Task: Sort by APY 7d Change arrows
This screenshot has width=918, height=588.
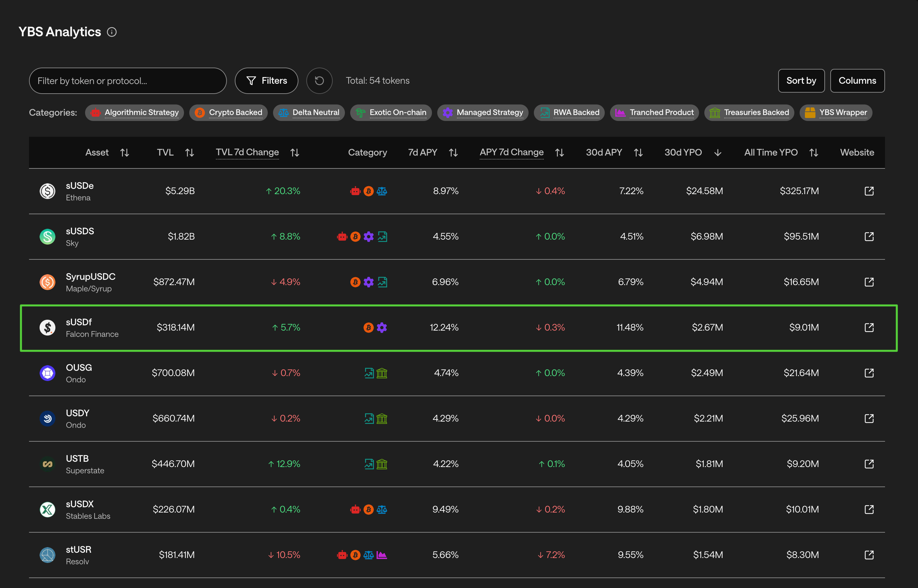Action: (560, 153)
